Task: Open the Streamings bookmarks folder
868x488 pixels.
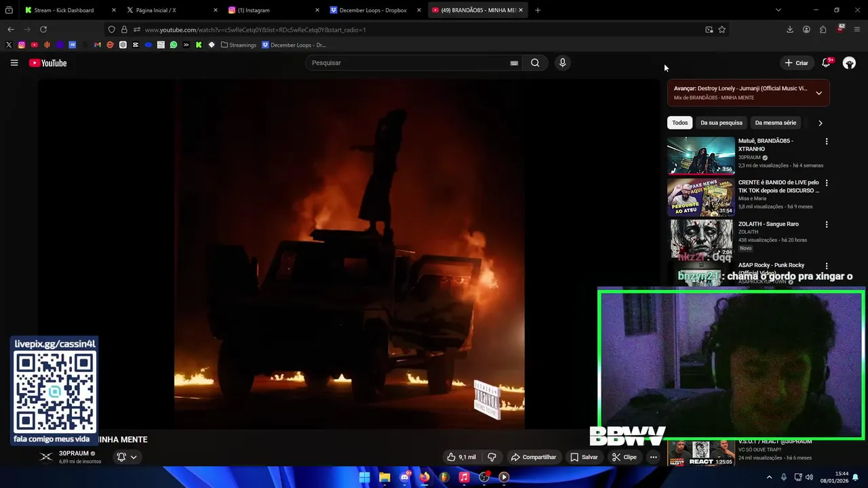Action: pos(239,45)
